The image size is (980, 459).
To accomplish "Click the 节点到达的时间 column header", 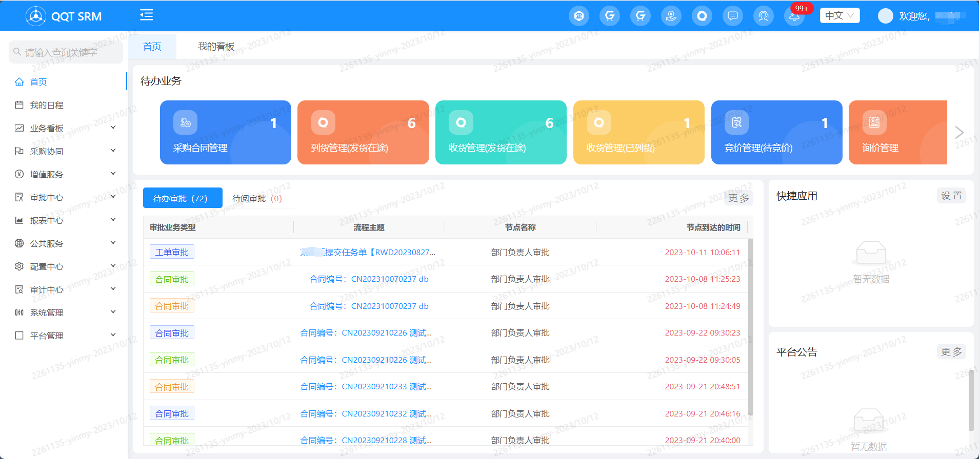I will coord(713,227).
